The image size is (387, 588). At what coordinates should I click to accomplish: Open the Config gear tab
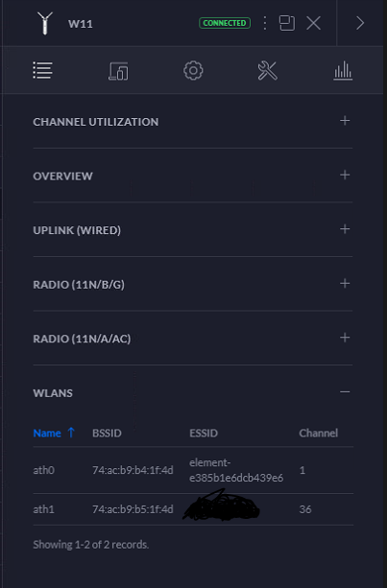pos(193,70)
